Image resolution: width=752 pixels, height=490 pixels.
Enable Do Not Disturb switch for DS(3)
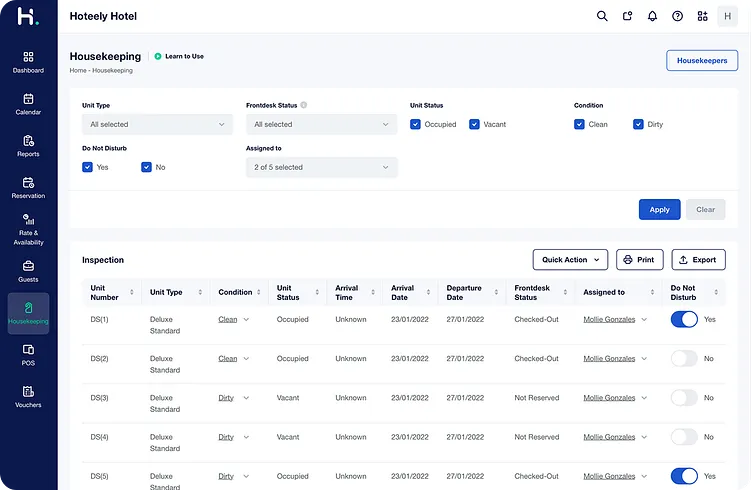coord(684,398)
